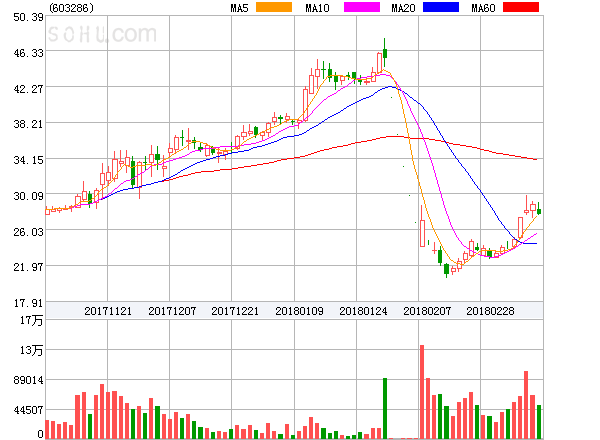Click the 17万 volume axis label
The image size is (600, 440).
(x=32, y=320)
